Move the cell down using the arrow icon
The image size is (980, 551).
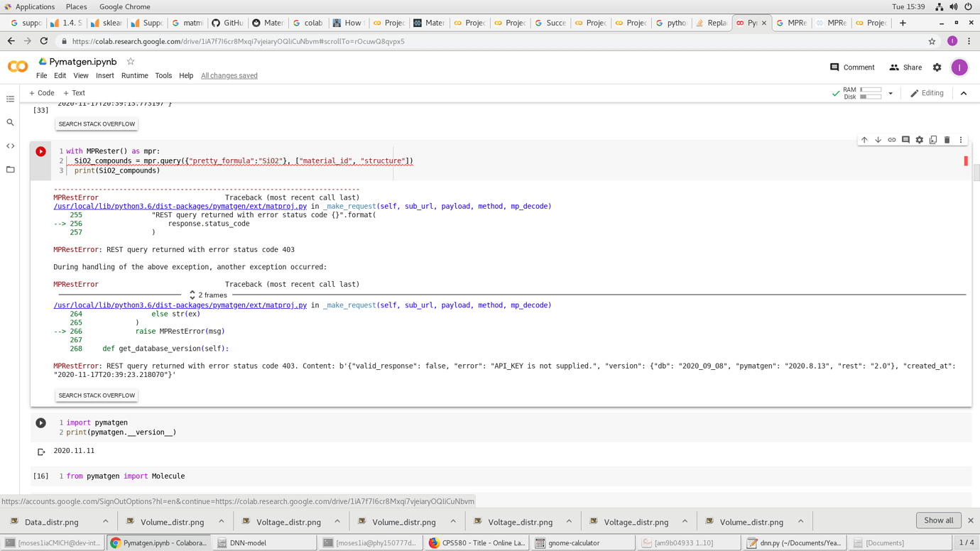878,139
